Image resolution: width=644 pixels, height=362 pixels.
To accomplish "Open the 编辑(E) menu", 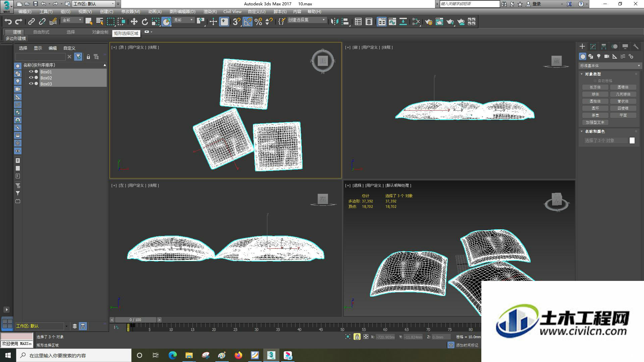I will (x=25, y=11).
